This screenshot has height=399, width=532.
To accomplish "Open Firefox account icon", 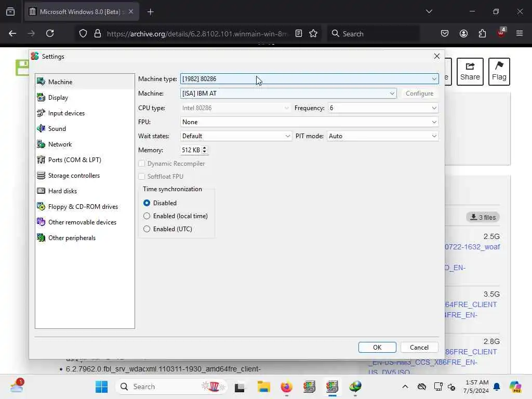I will click(463, 33).
